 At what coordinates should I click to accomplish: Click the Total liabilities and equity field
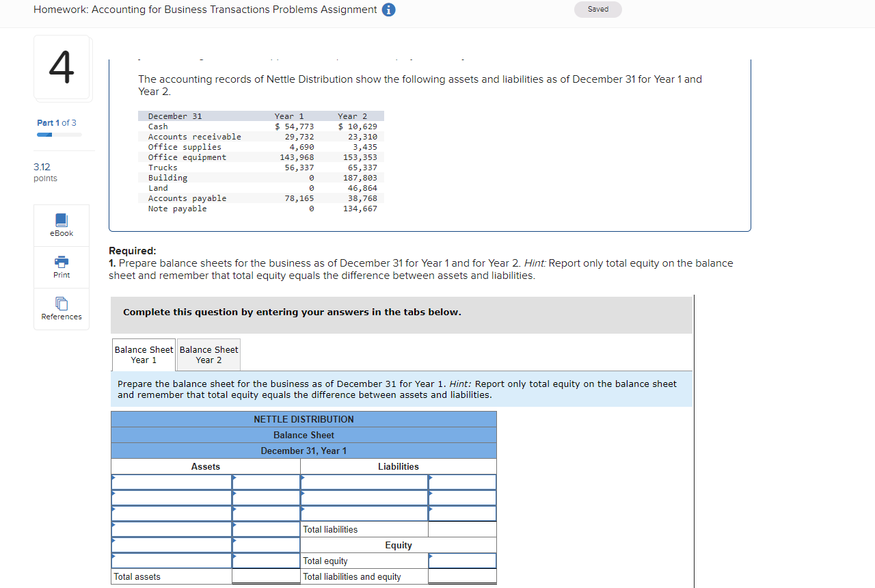tap(462, 576)
